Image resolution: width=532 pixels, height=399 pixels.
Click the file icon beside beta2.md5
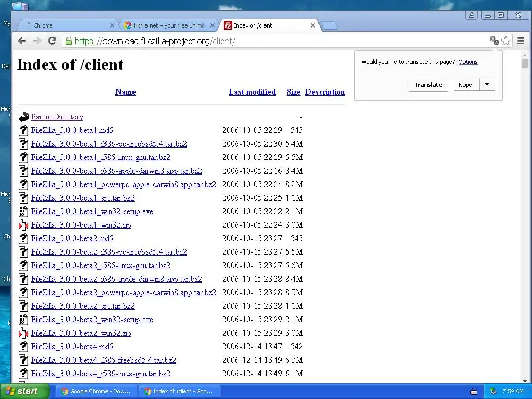click(x=23, y=238)
